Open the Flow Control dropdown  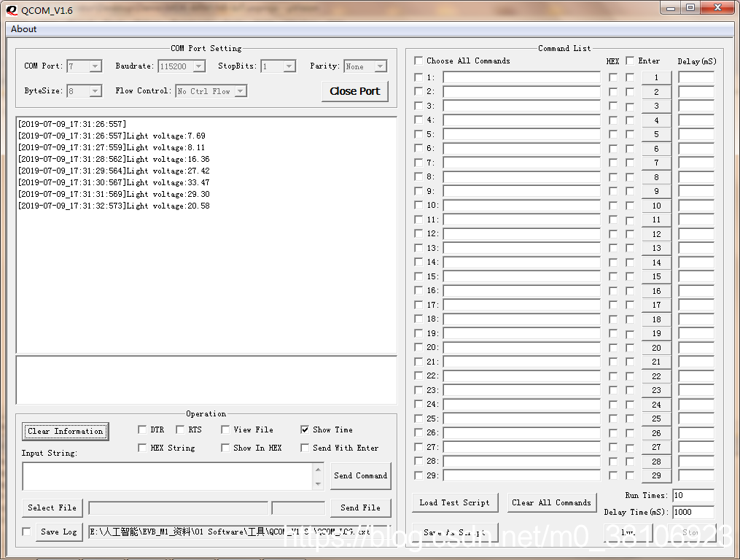coord(241,90)
